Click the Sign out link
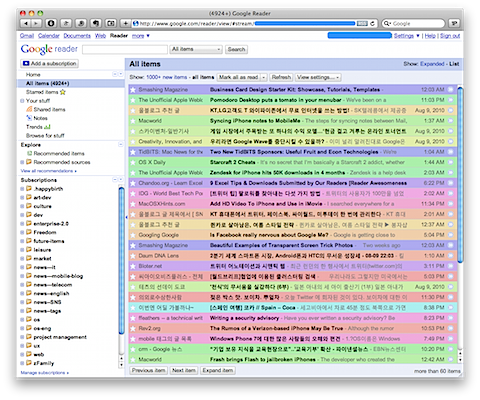480x400 pixels. click(x=450, y=36)
